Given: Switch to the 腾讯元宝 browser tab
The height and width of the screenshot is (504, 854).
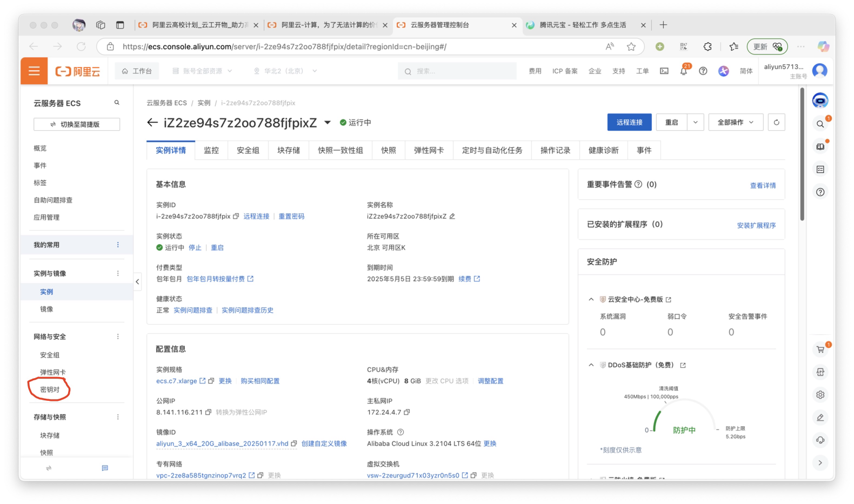Looking at the screenshot, I should [x=583, y=25].
